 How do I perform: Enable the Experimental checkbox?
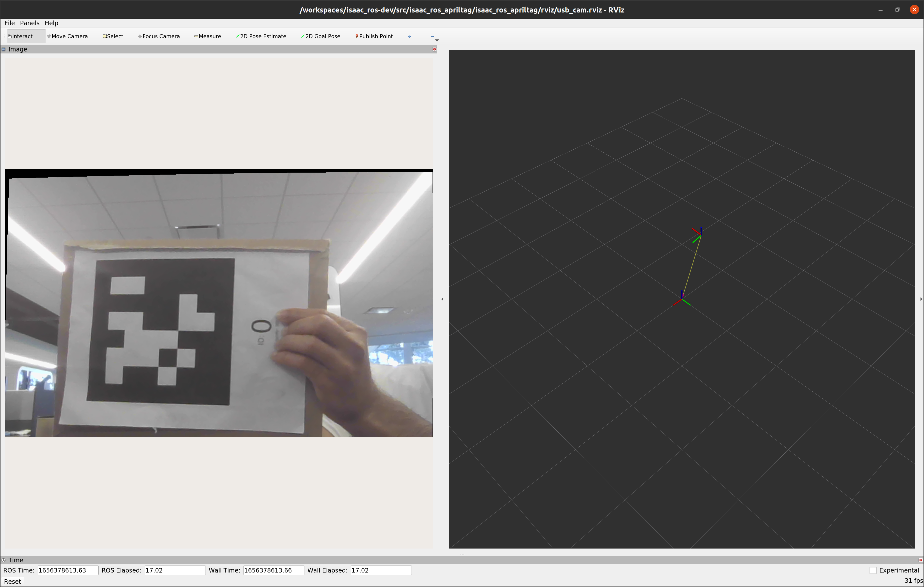(873, 570)
